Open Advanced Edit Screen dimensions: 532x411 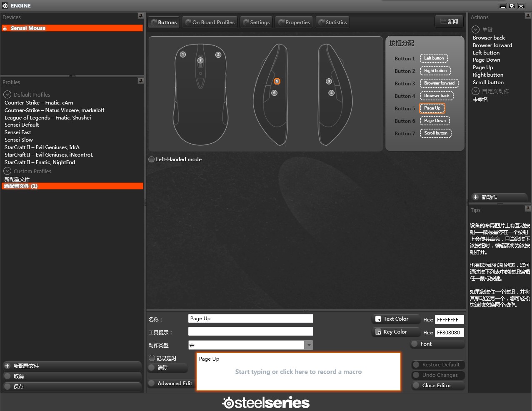click(171, 383)
